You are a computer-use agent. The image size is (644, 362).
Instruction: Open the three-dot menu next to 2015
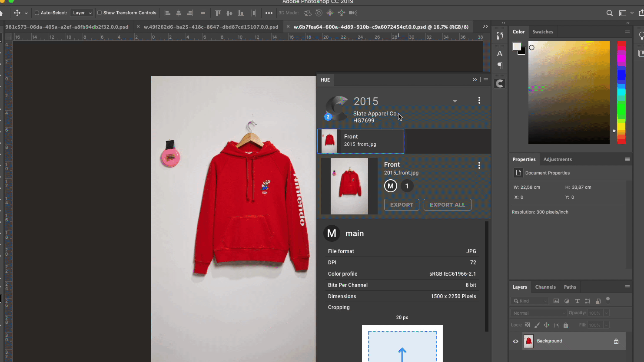(x=479, y=100)
